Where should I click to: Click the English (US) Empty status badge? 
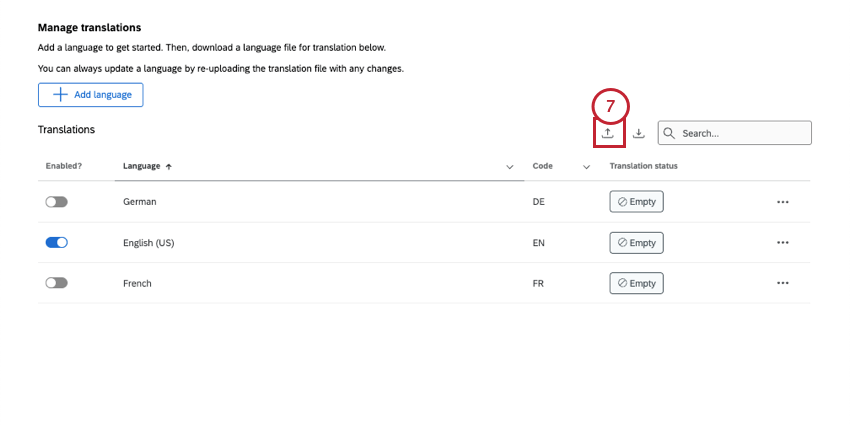636,243
